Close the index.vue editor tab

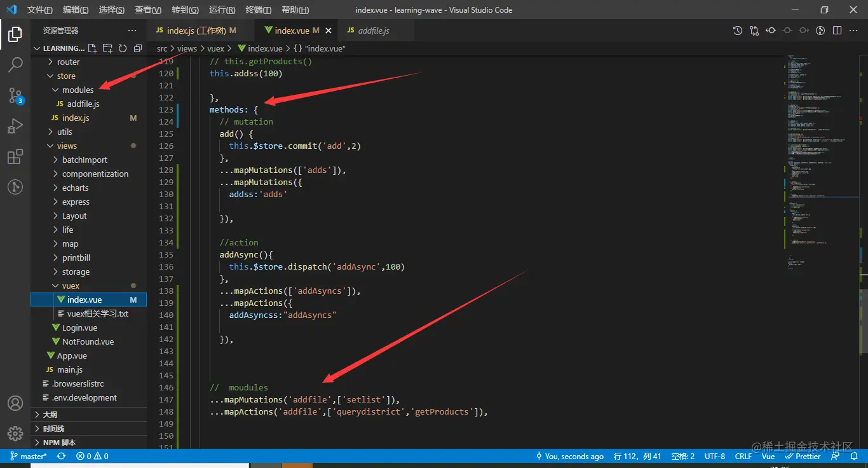pos(329,31)
